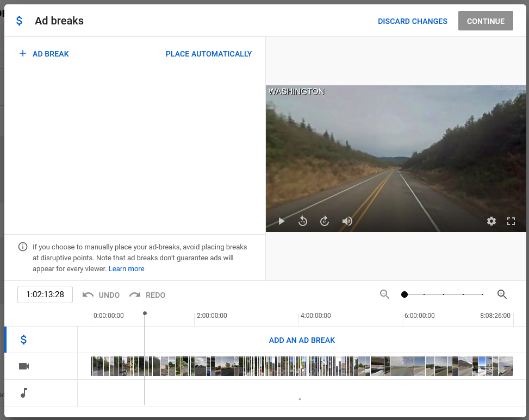529x420 pixels.
Task: Click the 0:00:00:00 mark on the ruler
Action: click(108, 316)
